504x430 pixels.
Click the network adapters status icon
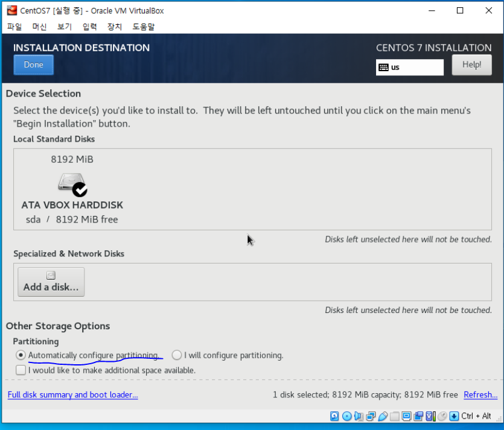click(x=371, y=416)
